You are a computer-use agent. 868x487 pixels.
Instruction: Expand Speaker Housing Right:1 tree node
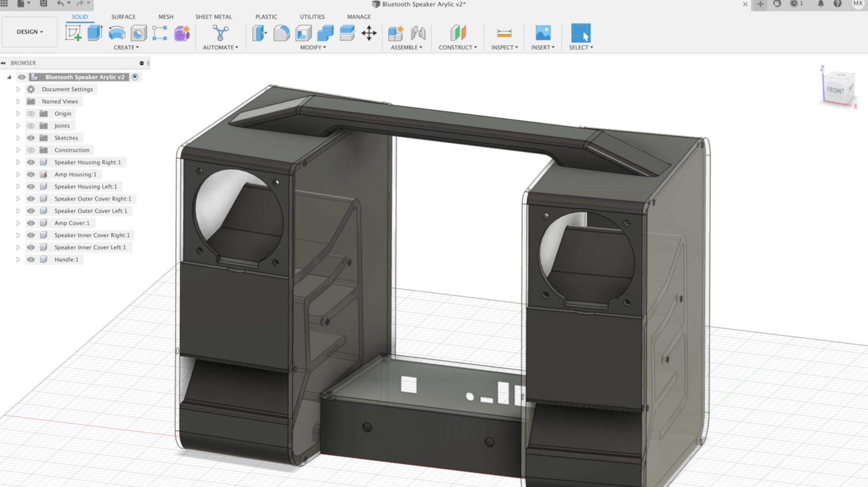[x=18, y=162]
